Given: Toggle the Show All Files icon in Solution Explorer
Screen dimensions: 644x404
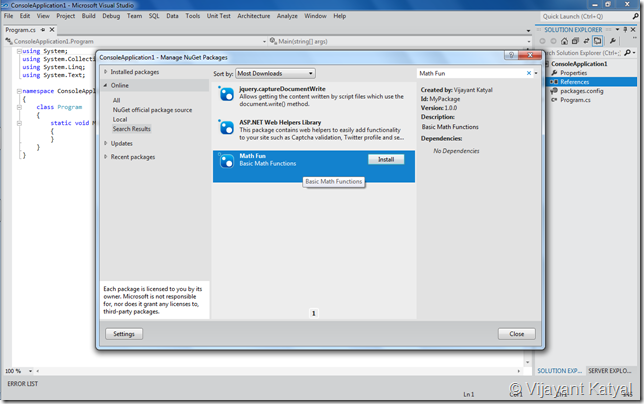Looking at the screenshot, I should [598, 41].
